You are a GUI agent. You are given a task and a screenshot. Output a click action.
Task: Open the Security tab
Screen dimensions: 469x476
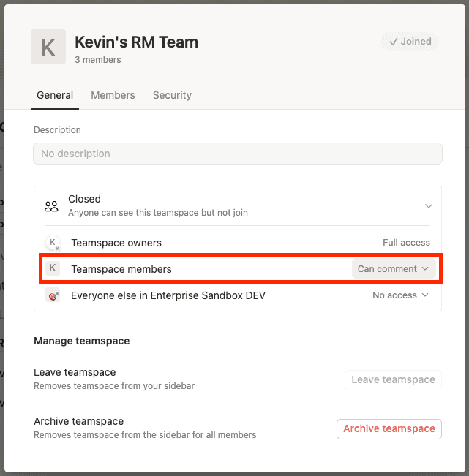coord(172,95)
